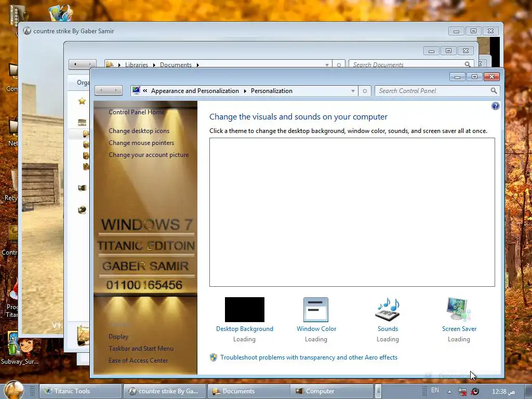Click countre strike window title bar
This screenshot has width=532, height=399.
click(234, 31)
